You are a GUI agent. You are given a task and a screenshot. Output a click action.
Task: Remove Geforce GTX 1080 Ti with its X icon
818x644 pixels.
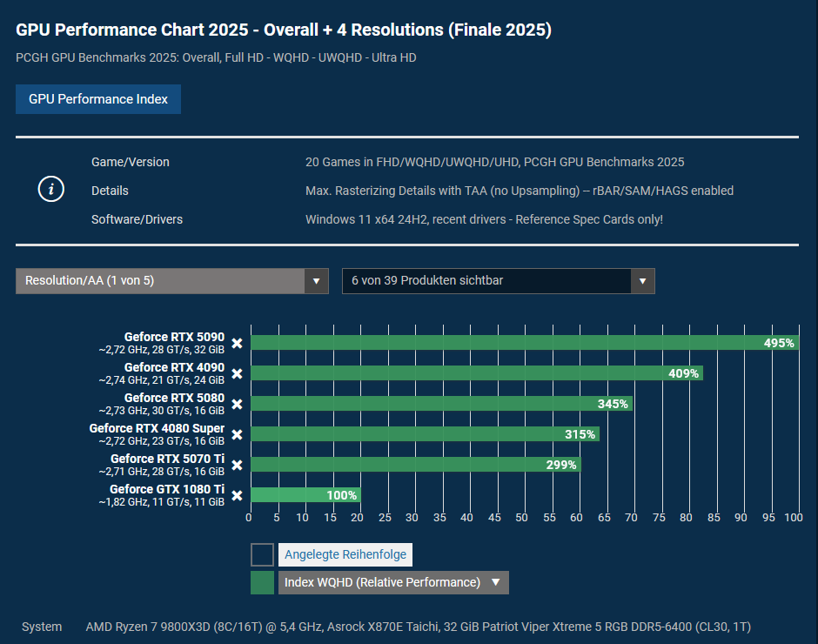point(237,495)
